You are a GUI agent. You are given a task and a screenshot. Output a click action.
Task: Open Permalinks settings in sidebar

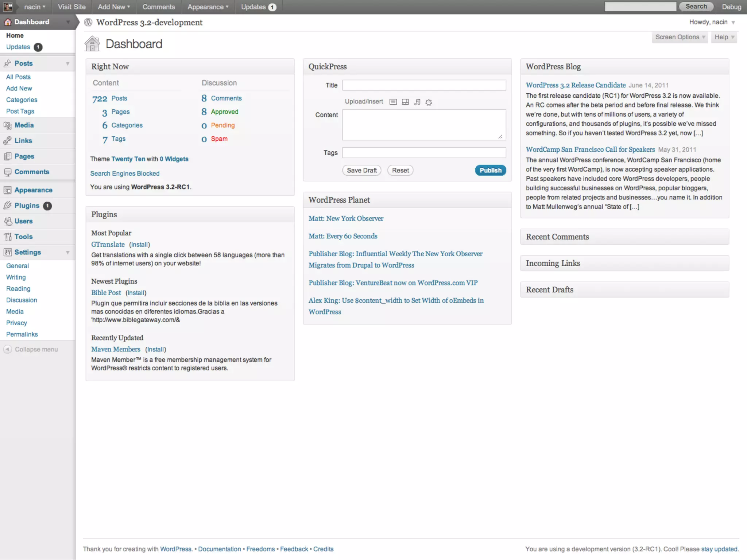22,334
